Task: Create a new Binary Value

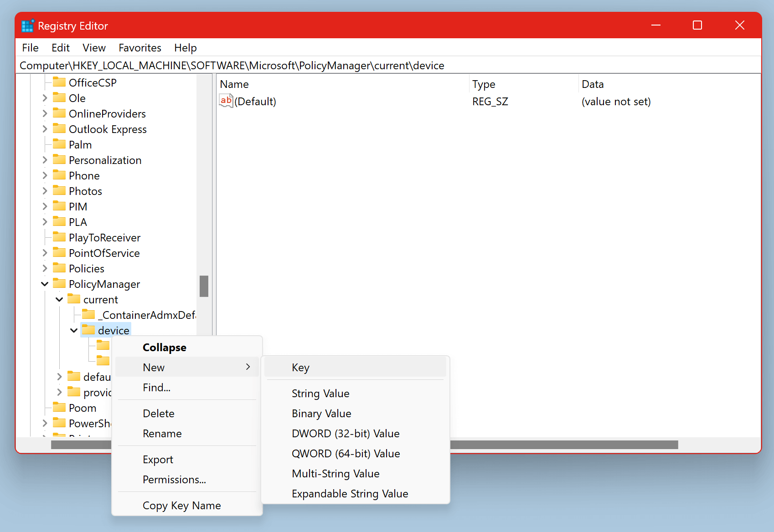Action: point(355,413)
